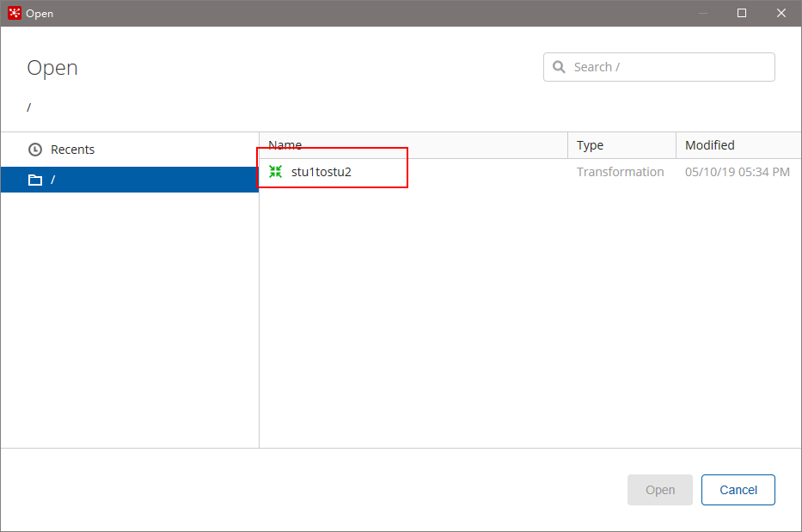Minimize the Open dialog window
802x532 pixels.
703,13
